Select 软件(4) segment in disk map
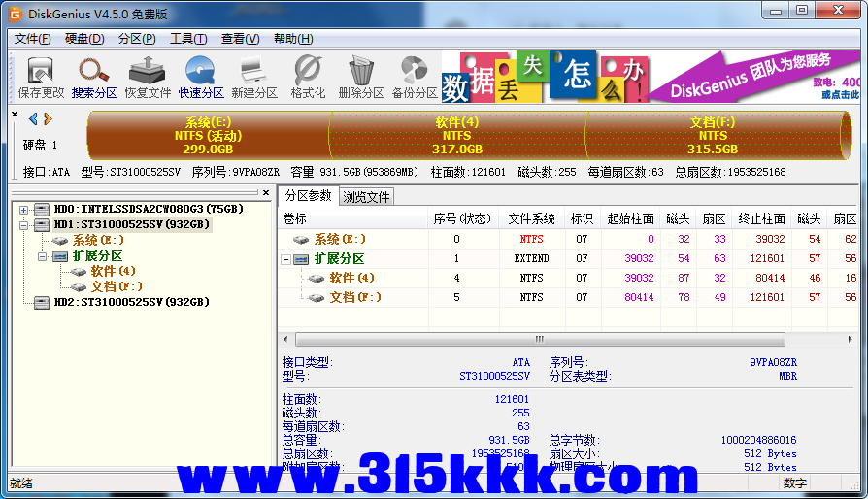The height and width of the screenshot is (499, 868). pos(456,136)
